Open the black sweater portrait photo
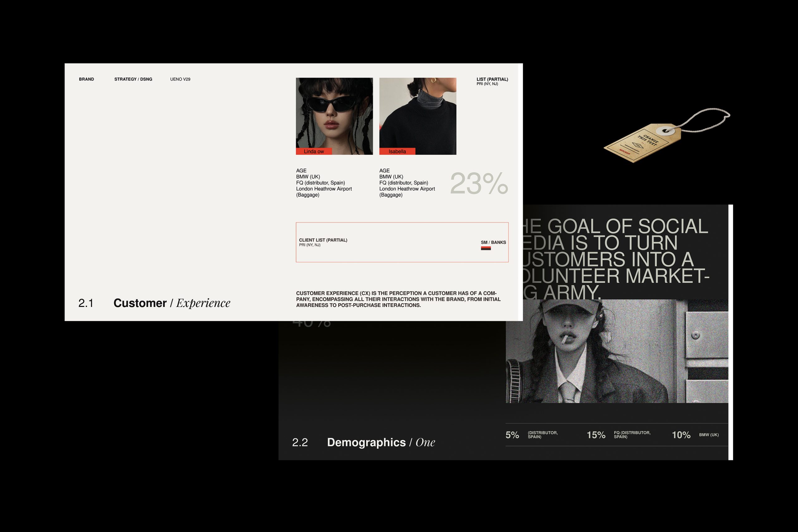Screen dimensions: 798x532 418,112
